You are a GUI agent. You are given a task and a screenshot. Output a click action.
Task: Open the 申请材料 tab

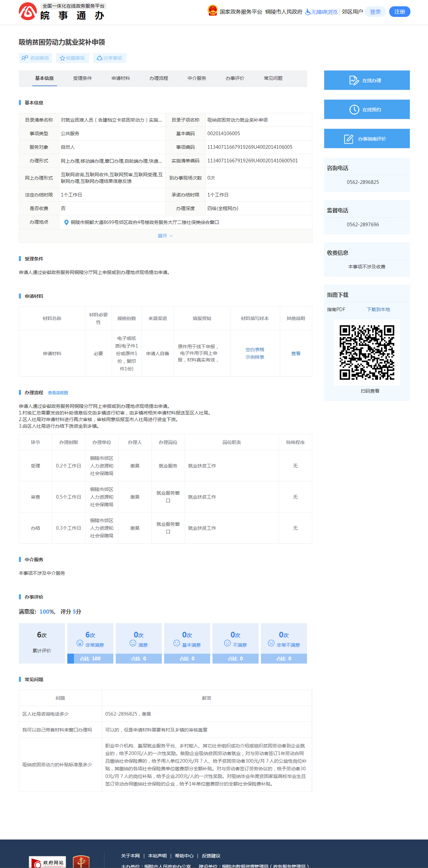[121, 78]
